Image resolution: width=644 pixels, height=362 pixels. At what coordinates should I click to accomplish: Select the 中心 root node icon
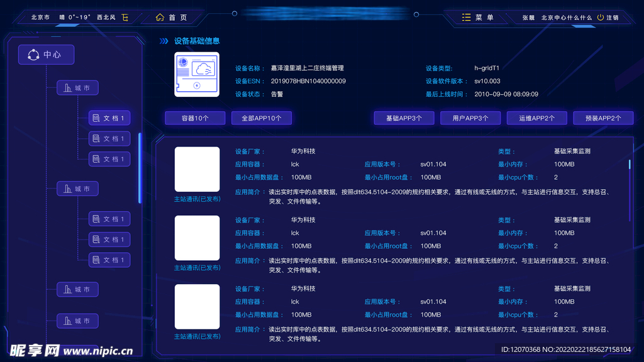click(33, 55)
